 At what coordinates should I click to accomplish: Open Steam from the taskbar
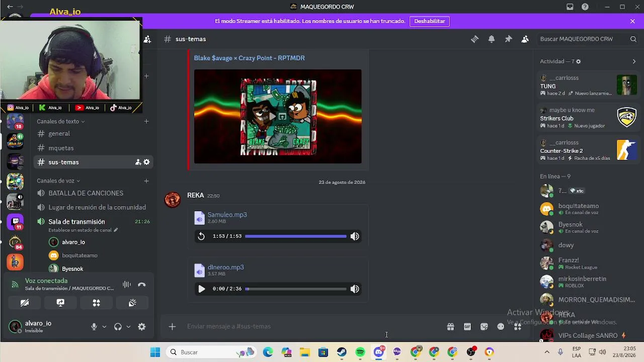pos(342,352)
